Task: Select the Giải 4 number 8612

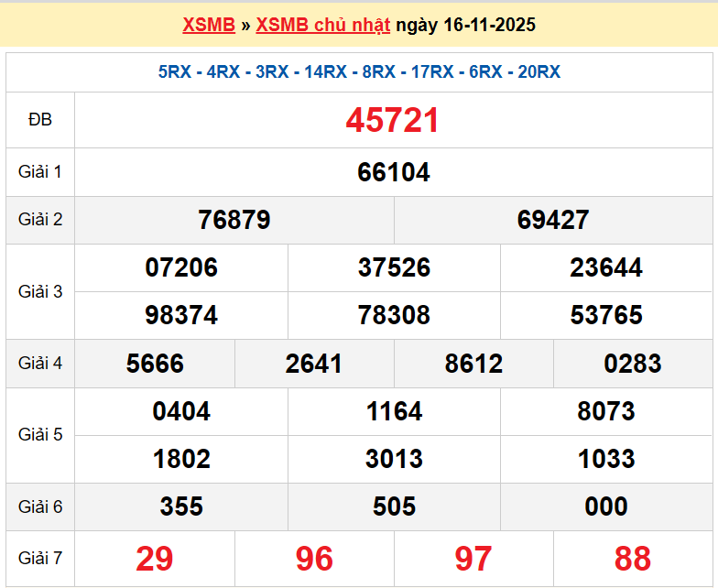Action: [473, 364]
